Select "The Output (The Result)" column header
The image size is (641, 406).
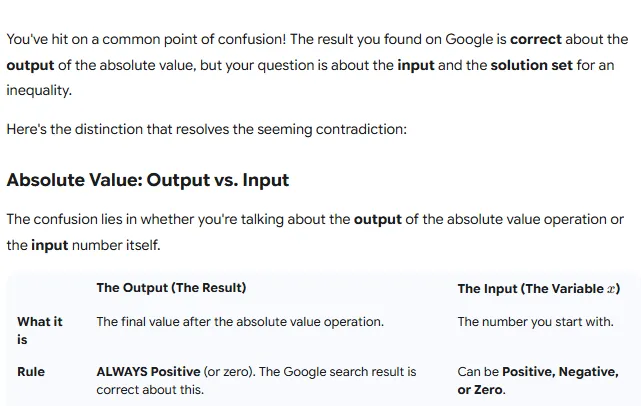[171, 288]
